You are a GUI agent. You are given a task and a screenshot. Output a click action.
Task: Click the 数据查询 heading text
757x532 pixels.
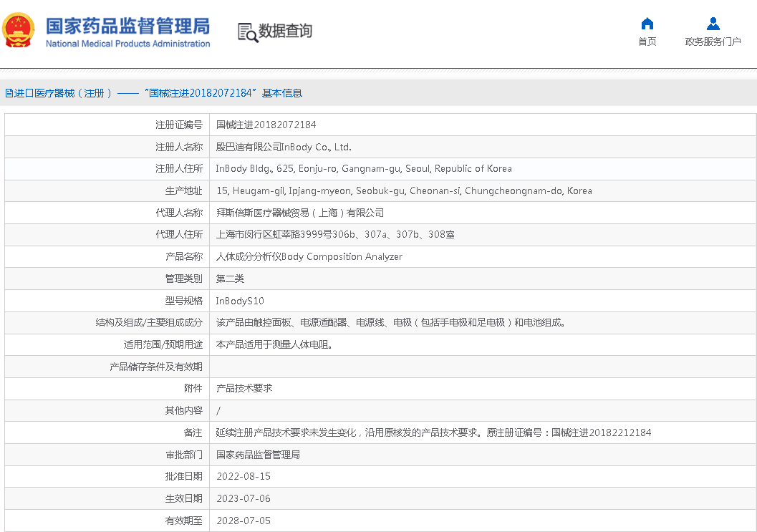pyautogui.click(x=285, y=31)
